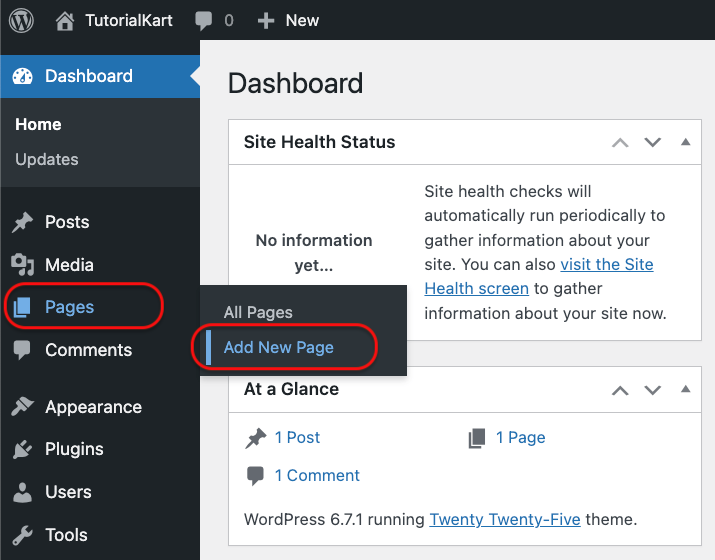This screenshot has width=715, height=560.
Task: Click New in the admin bar
Action: coord(302,21)
